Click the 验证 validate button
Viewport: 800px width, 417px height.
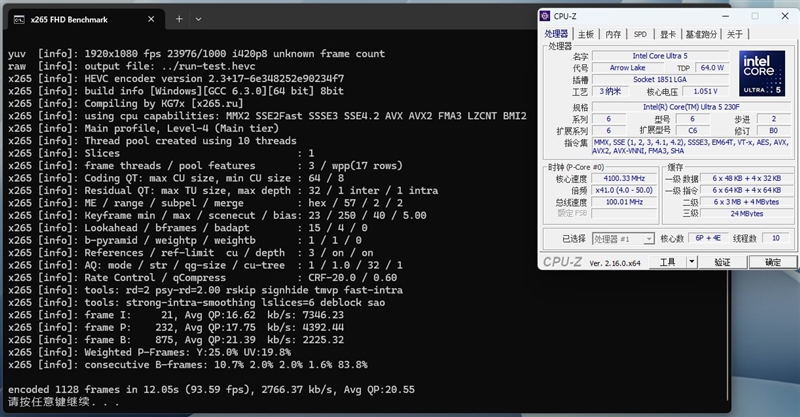coord(722,262)
